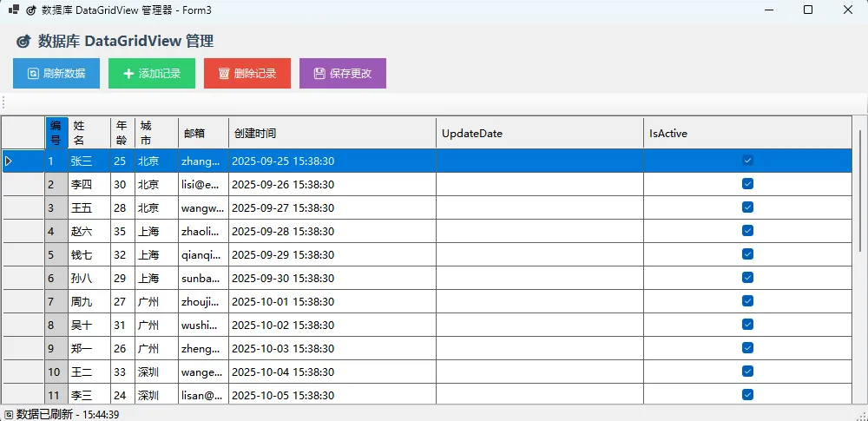This screenshot has height=421, width=868.
Task: Click the floppy disk save changes icon
Action: 319,74
